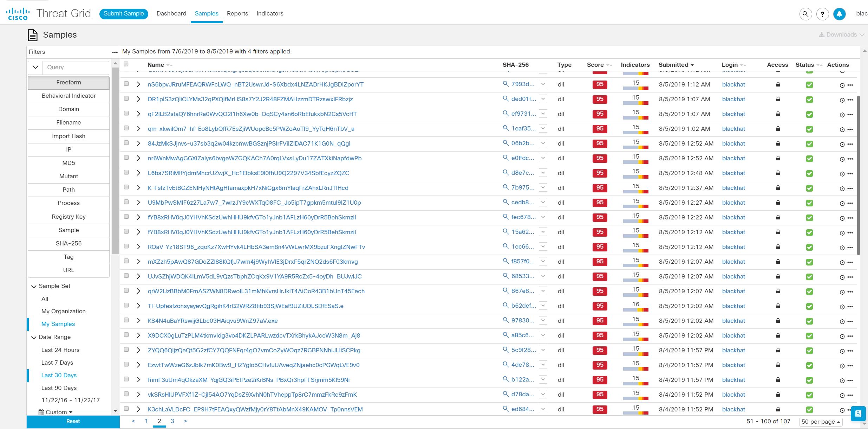868x429 pixels.
Task: Click the lock access icon for 8/5/2019 1:12 AM row
Action: (778, 85)
